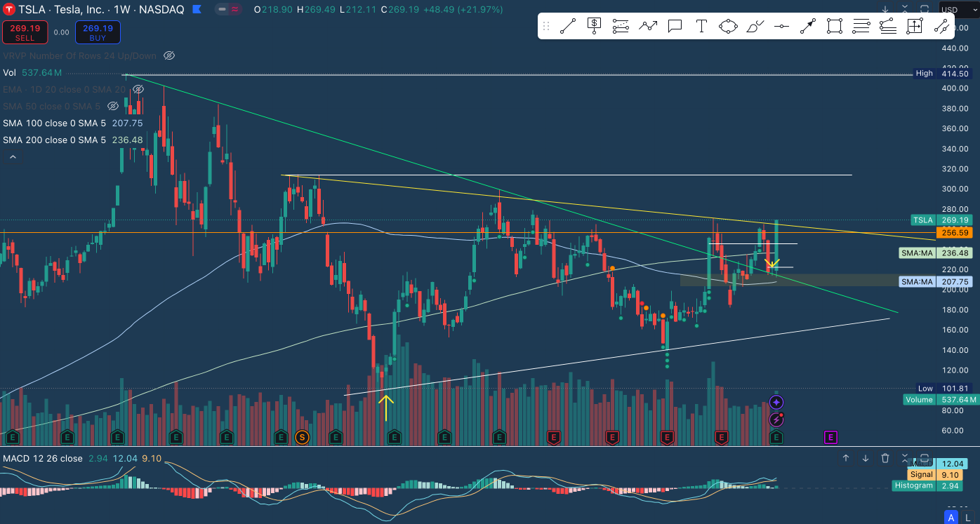
Task: Select the regression trend lines tool
Action: pyautogui.click(x=888, y=27)
